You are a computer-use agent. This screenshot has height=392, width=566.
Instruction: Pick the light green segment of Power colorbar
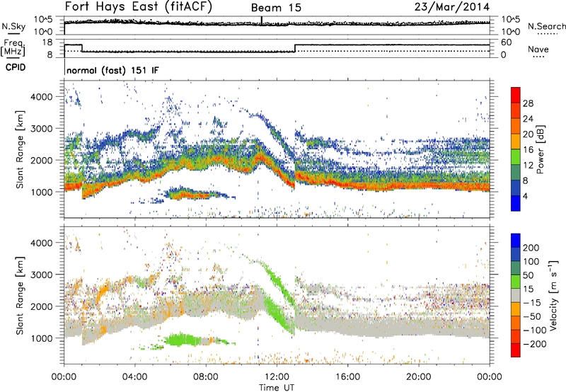(x=516, y=157)
